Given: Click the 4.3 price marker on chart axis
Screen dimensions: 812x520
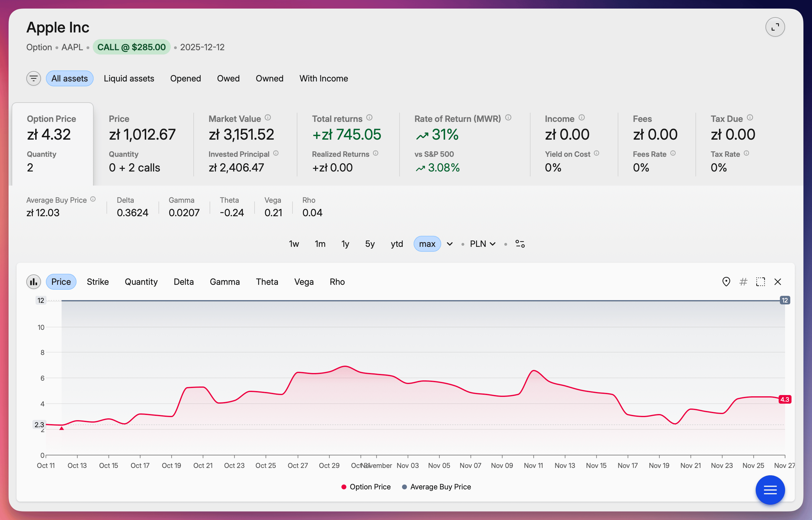Looking at the screenshot, I should point(784,399).
